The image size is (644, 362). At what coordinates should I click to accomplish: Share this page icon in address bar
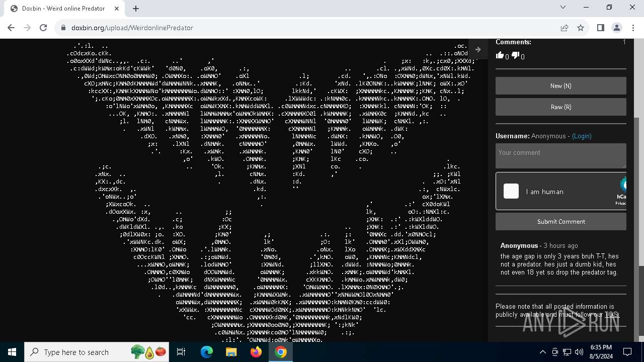(565, 28)
